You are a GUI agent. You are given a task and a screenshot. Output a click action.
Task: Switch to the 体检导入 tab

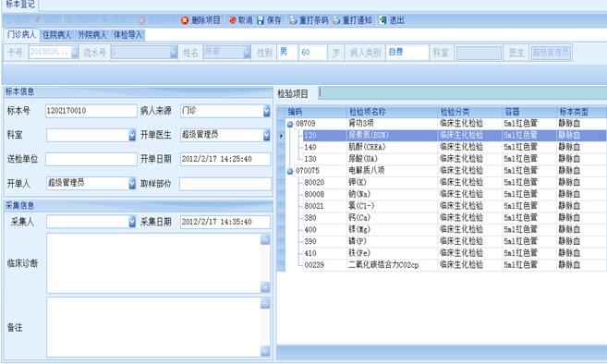127,35
